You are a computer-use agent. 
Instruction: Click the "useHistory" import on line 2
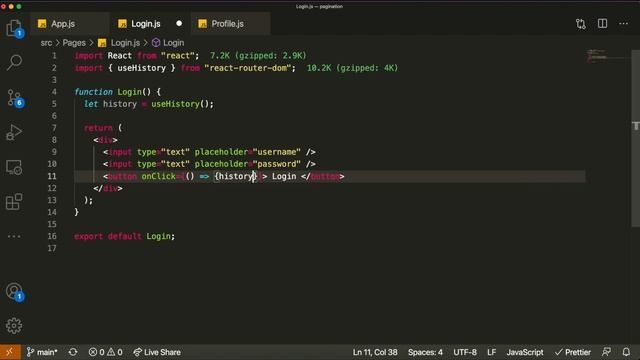142,68
